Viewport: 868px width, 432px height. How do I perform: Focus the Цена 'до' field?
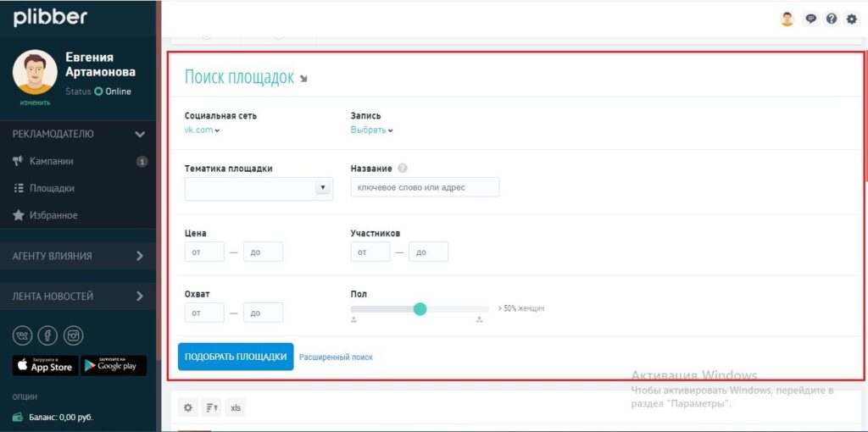[263, 252]
